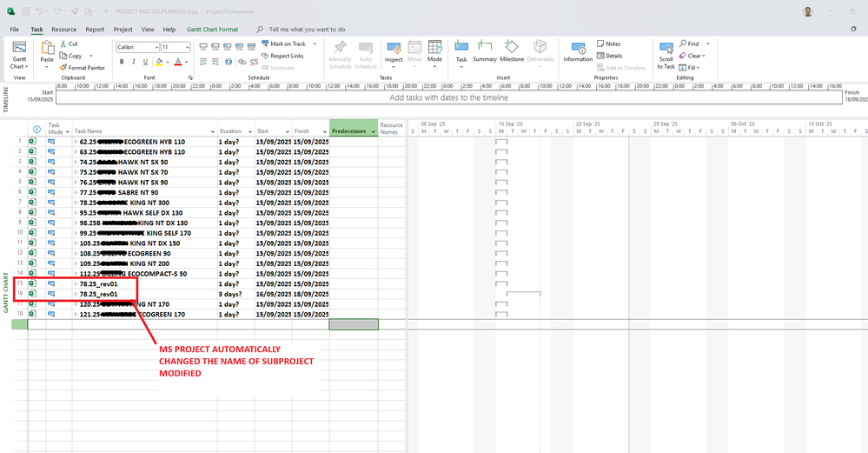The image size is (868, 453).
Task: Insert a Milestone
Action: tap(512, 51)
